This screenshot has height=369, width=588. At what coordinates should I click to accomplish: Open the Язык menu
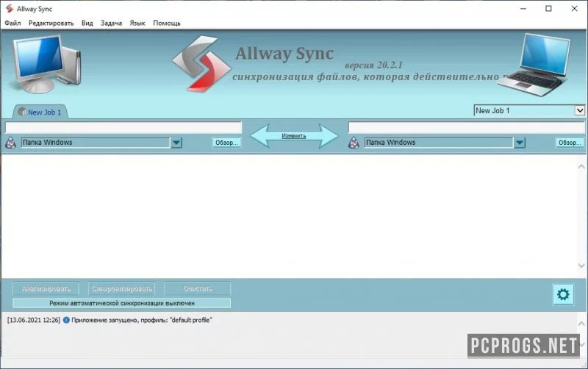137,24
